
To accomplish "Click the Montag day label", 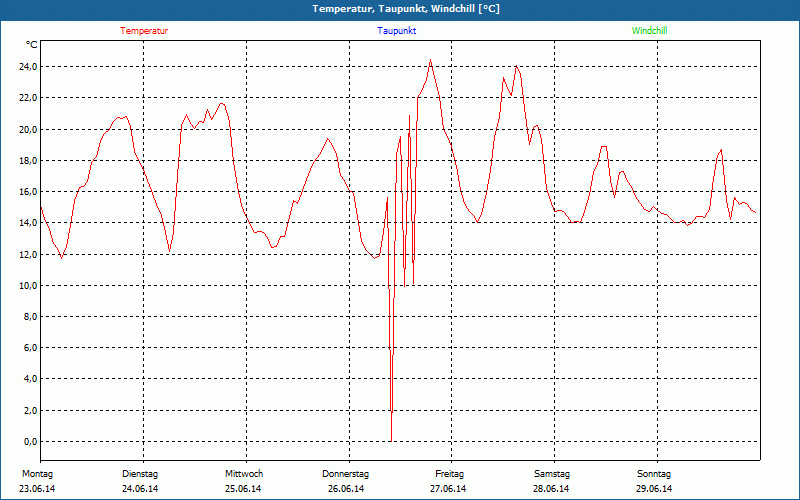I will point(37,474).
